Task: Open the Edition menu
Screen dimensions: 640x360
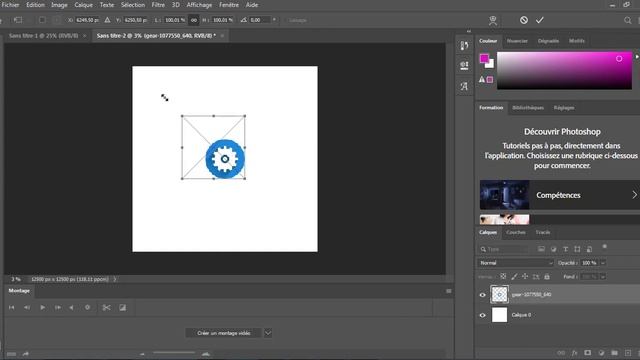Action: click(x=36, y=5)
